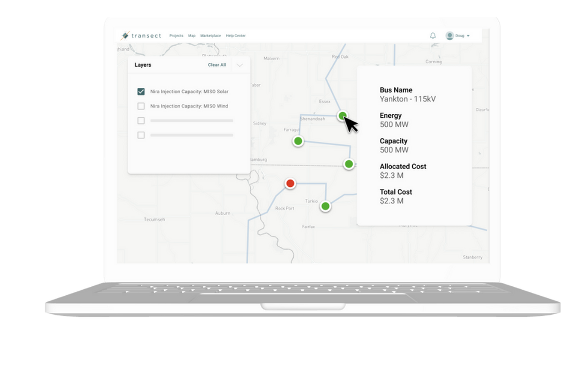Image resolution: width=588 pixels, height=373 pixels.
Task: Click the 'Nira Injection Capacity: MISO Solar' label
Action: point(189,92)
